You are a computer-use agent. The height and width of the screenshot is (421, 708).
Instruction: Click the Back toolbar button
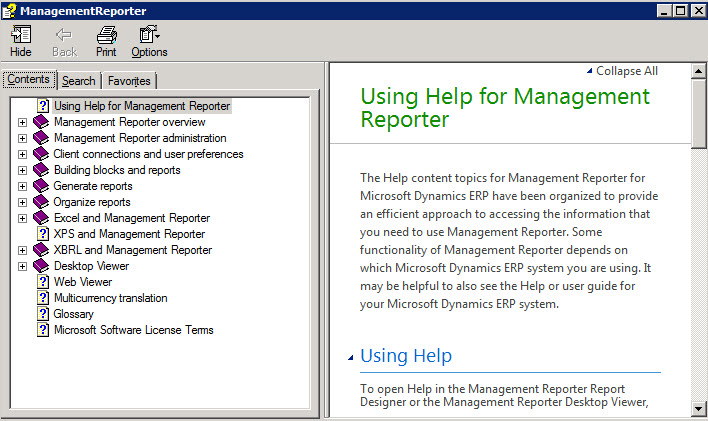tap(65, 42)
